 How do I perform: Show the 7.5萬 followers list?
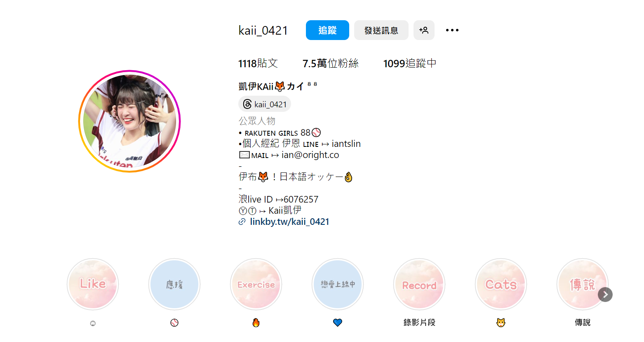click(331, 63)
